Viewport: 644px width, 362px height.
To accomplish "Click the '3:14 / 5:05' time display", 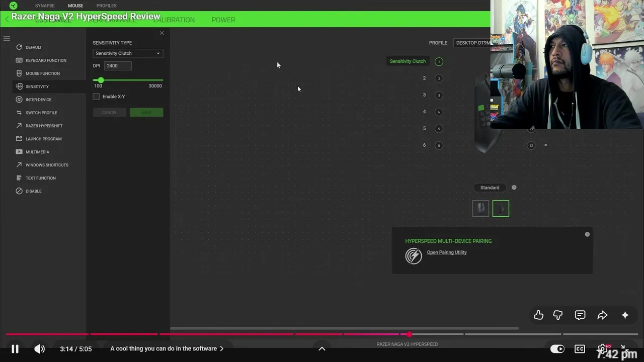I will click(x=76, y=349).
